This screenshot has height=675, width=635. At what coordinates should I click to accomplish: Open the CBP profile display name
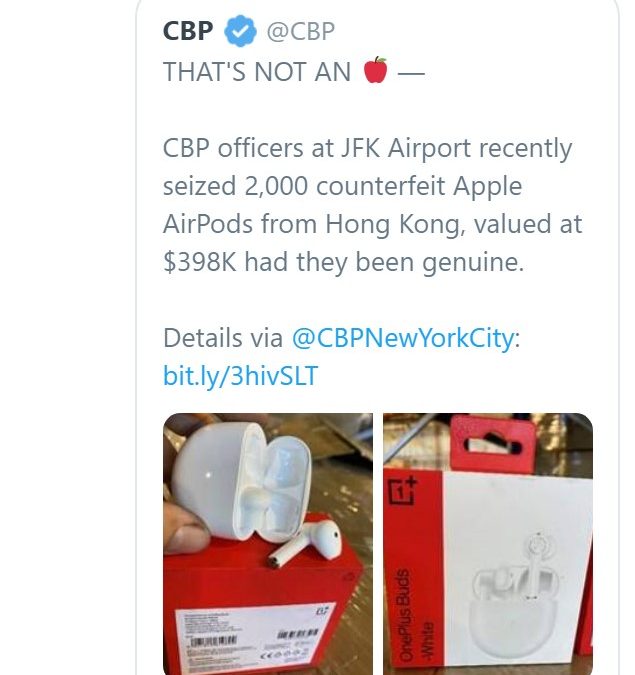[188, 31]
